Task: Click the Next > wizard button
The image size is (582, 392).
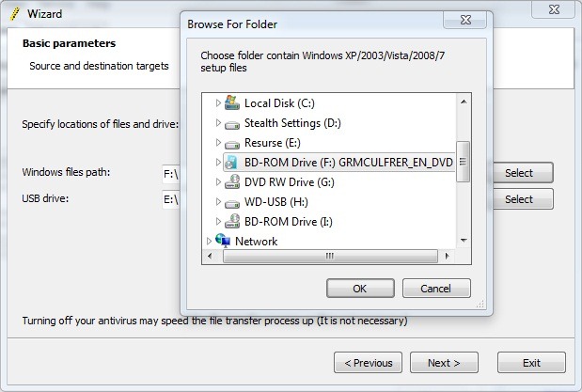Action: (444, 363)
